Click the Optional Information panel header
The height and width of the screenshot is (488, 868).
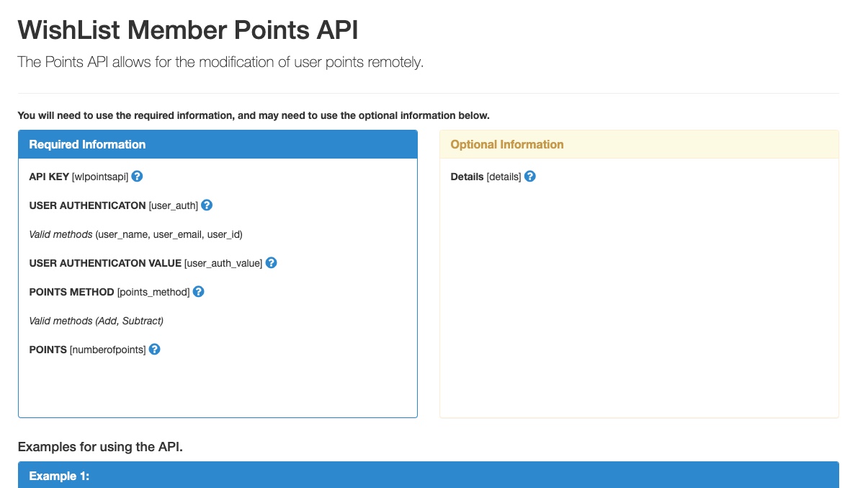(x=639, y=144)
